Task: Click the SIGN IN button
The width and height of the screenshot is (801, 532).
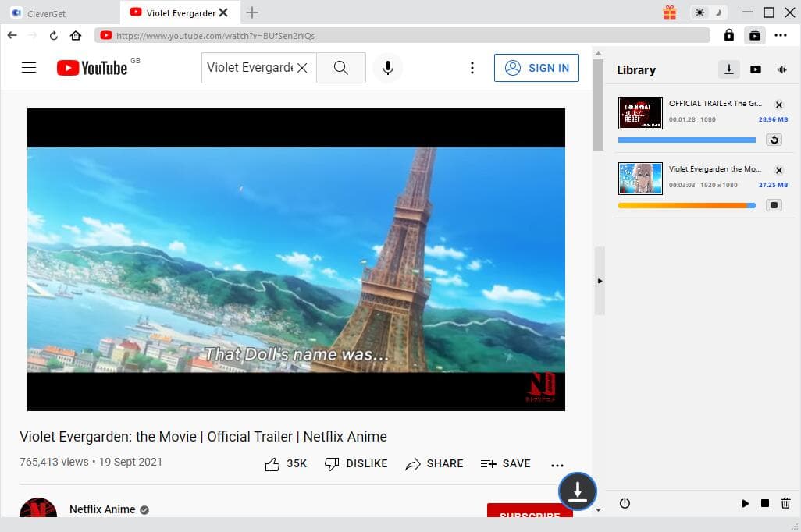Action: [536, 68]
